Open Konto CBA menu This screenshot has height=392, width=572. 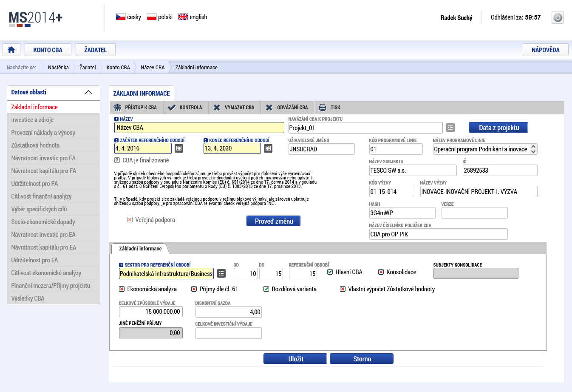click(48, 50)
